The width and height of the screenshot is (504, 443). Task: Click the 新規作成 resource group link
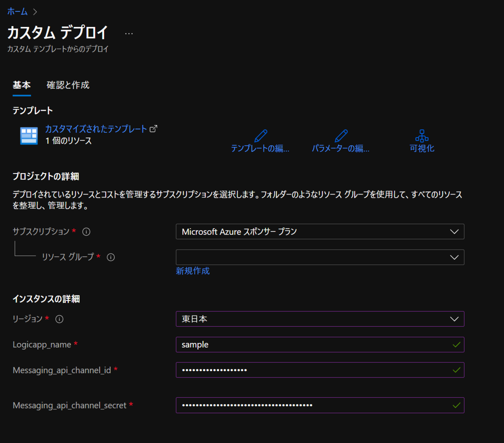[193, 271]
